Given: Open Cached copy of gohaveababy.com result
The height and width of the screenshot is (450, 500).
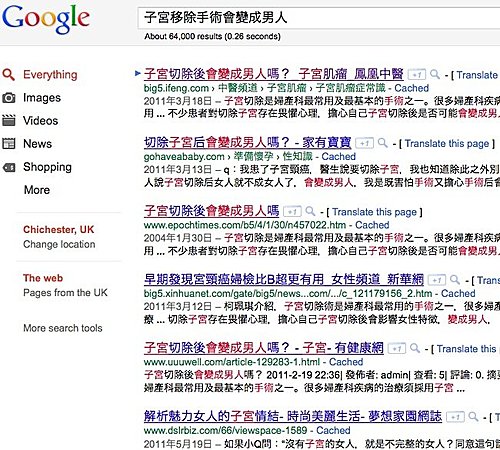Looking at the screenshot, I should click(x=339, y=157).
